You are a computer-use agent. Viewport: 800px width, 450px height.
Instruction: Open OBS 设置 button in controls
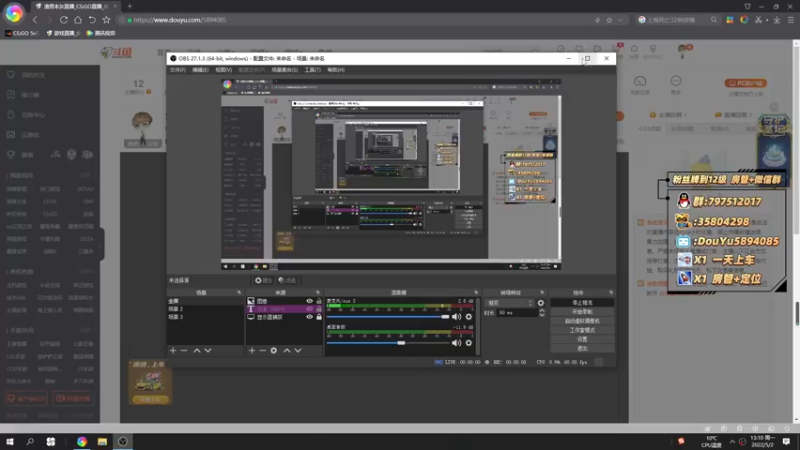click(582, 339)
